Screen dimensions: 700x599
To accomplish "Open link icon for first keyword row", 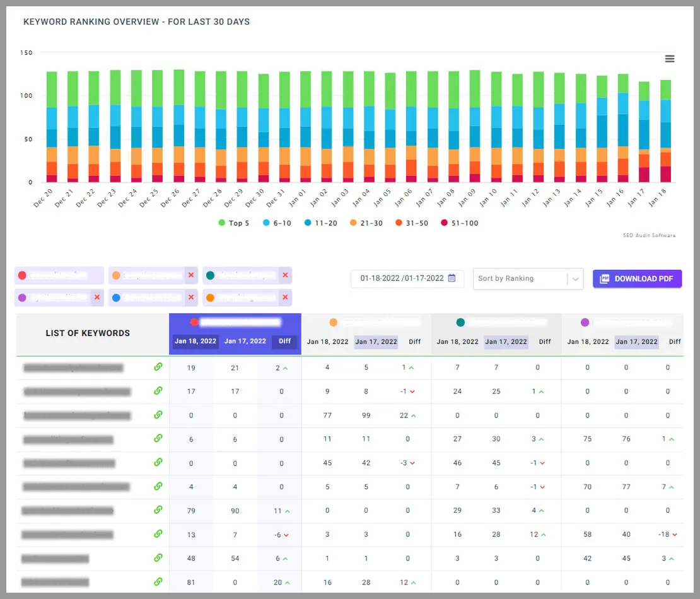I will (x=158, y=366).
